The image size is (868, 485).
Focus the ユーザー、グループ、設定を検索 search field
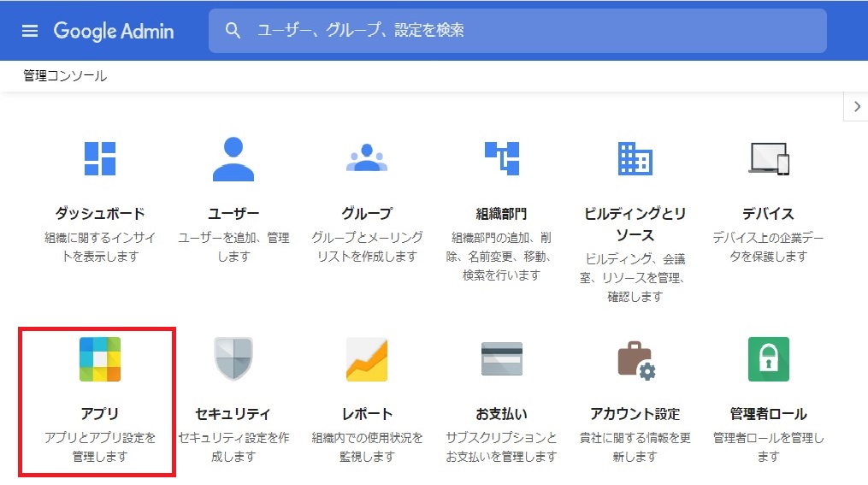tap(517, 31)
